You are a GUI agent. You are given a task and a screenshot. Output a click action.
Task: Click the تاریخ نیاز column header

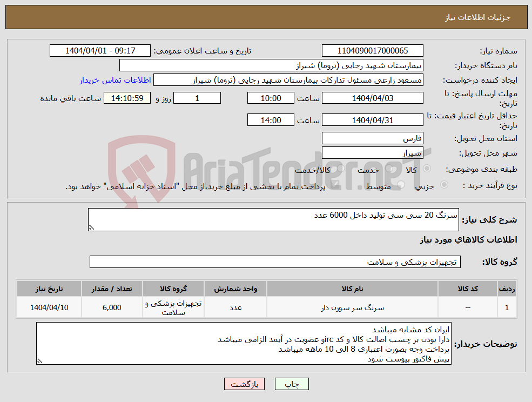pyautogui.click(x=49, y=289)
